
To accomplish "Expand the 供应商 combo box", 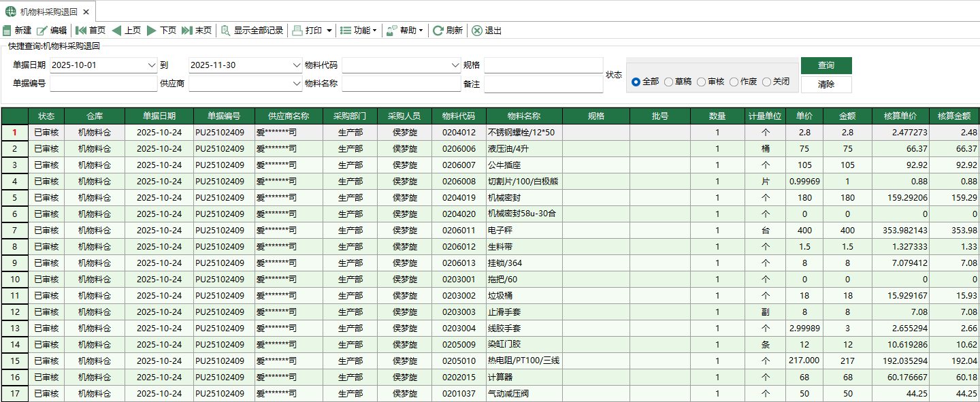I will tap(296, 83).
